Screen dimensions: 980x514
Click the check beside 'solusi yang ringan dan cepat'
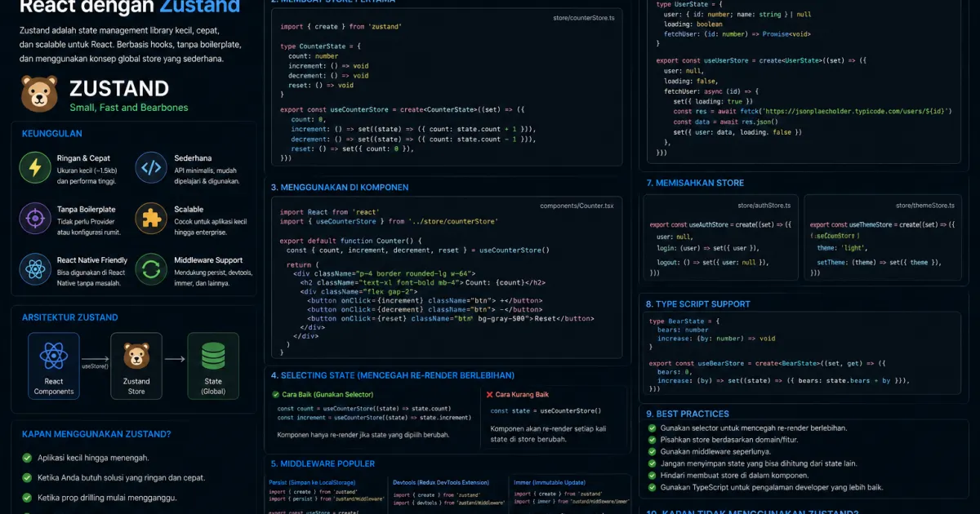[x=28, y=477]
